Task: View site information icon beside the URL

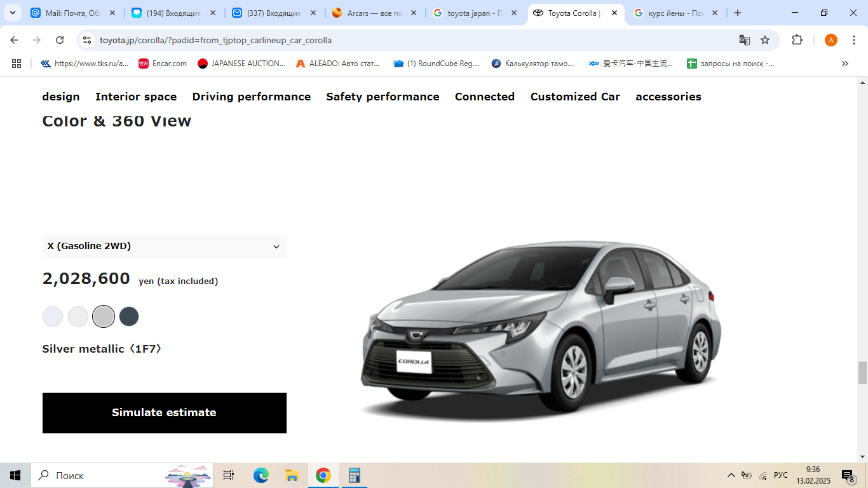Action: tap(87, 40)
